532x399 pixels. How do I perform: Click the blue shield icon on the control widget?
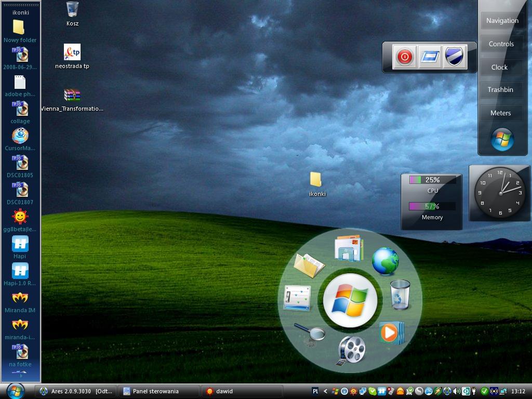(x=455, y=57)
